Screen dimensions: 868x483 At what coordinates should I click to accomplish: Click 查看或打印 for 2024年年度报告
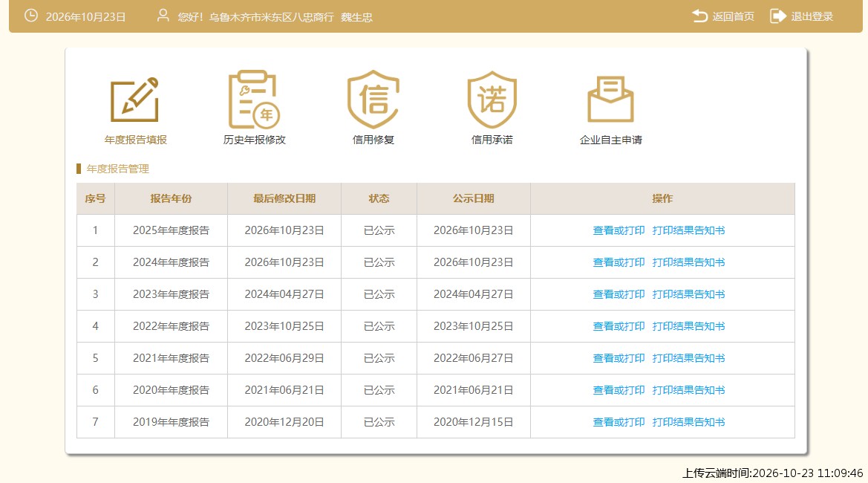click(619, 262)
